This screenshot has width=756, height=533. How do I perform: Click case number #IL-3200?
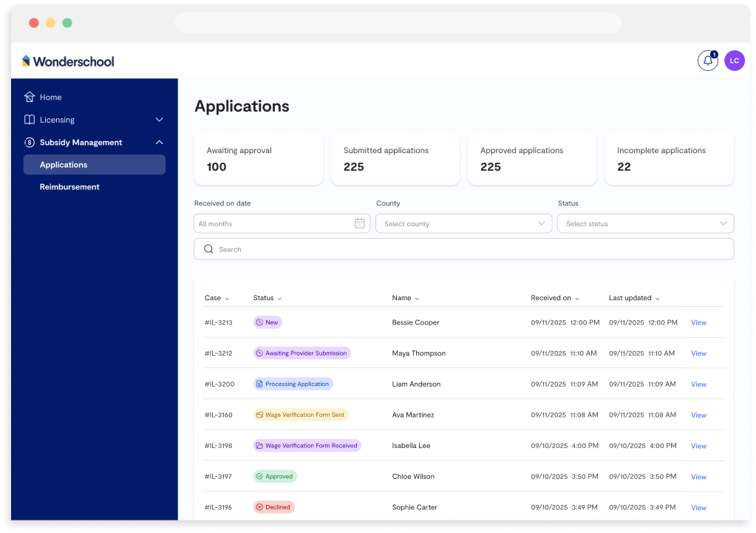point(219,384)
